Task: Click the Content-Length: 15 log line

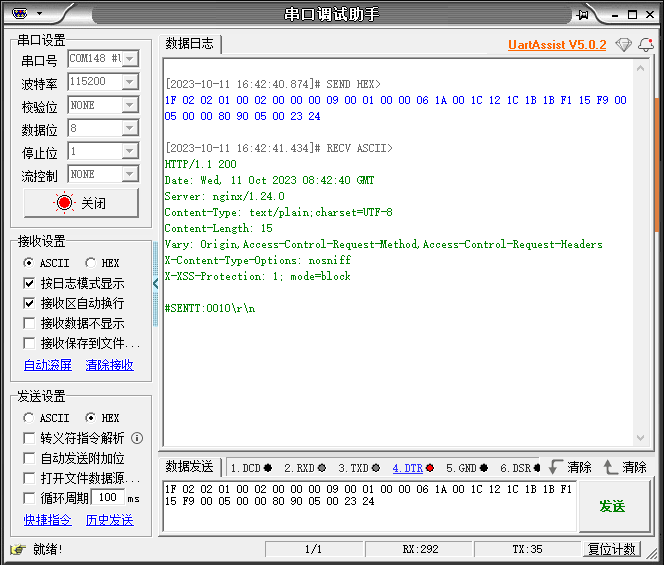Action: tap(219, 228)
